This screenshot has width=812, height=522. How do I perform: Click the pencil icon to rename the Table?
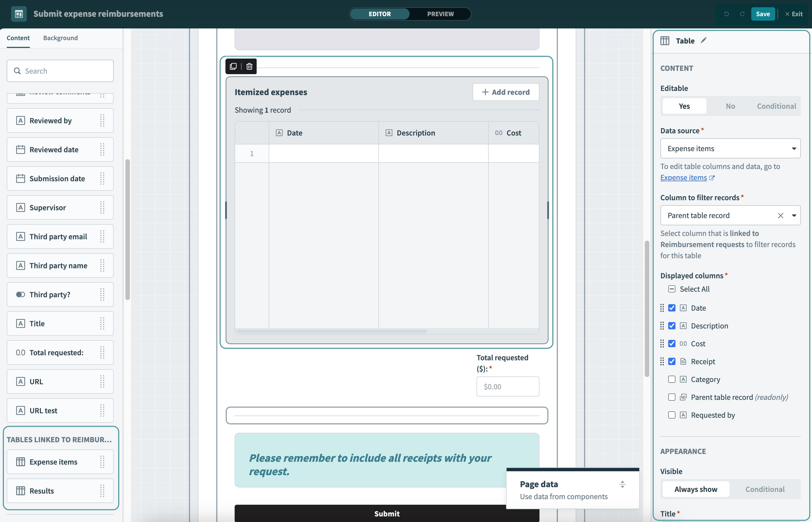coord(704,40)
